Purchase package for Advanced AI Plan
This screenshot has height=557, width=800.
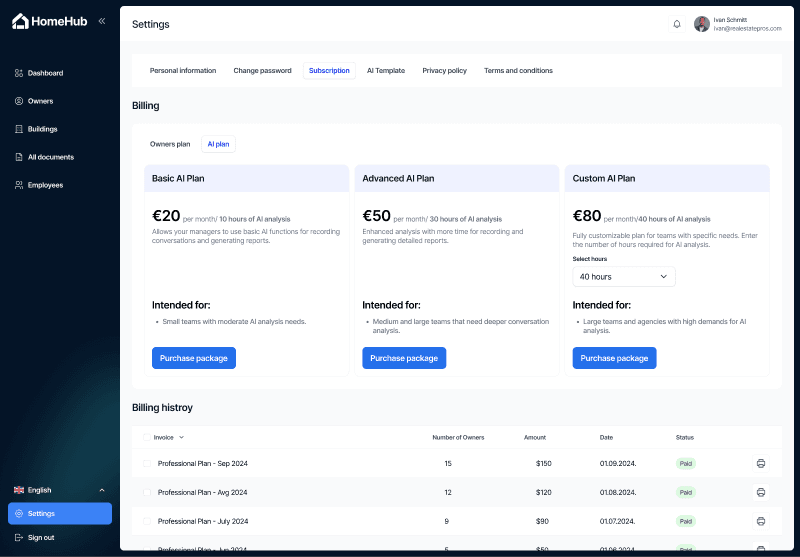click(x=404, y=358)
